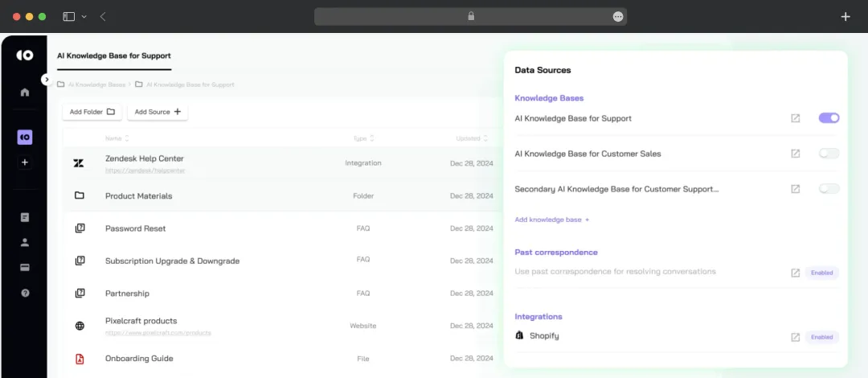The image size is (868, 378).
Task: Expand the sidebar with arrow button
Action: coord(47,80)
